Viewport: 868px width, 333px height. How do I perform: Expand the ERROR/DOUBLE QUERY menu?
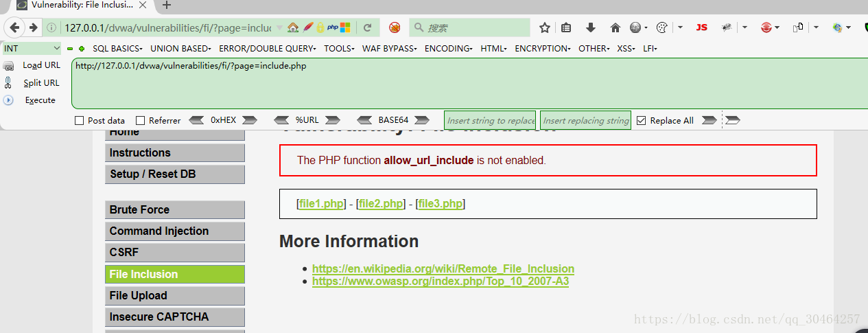pos(268,49)
